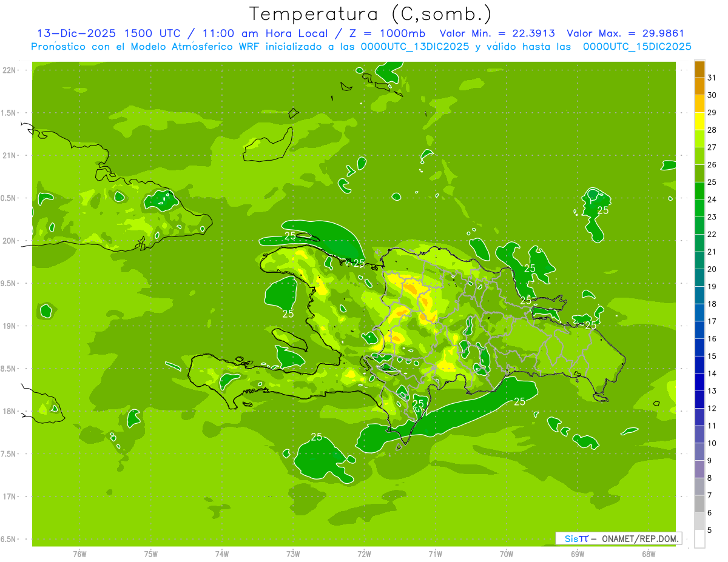Screen dimensions: 728x562
Task: Click the "17N" latitude label
Action: click(x=8, y=497)
